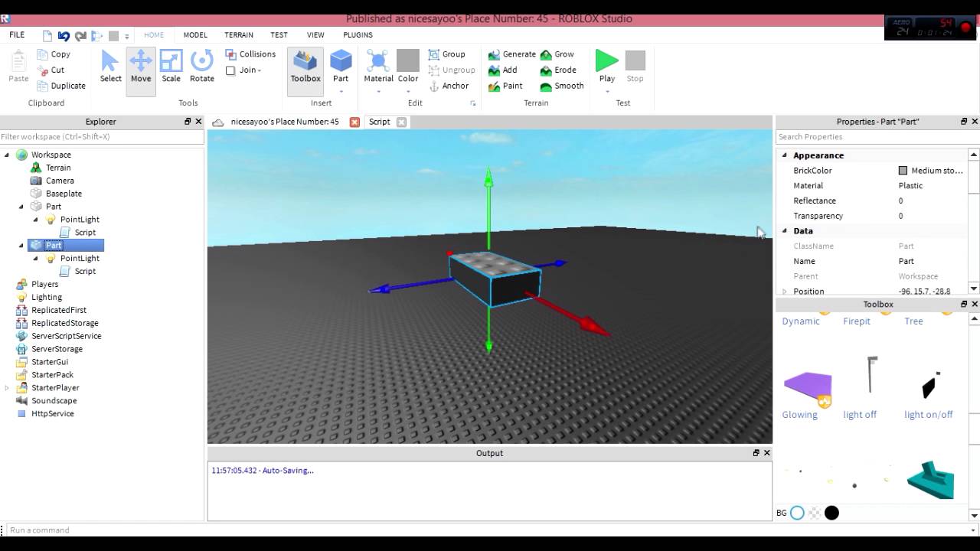
Task: Use the terrain Add tool
Action: 503,70
